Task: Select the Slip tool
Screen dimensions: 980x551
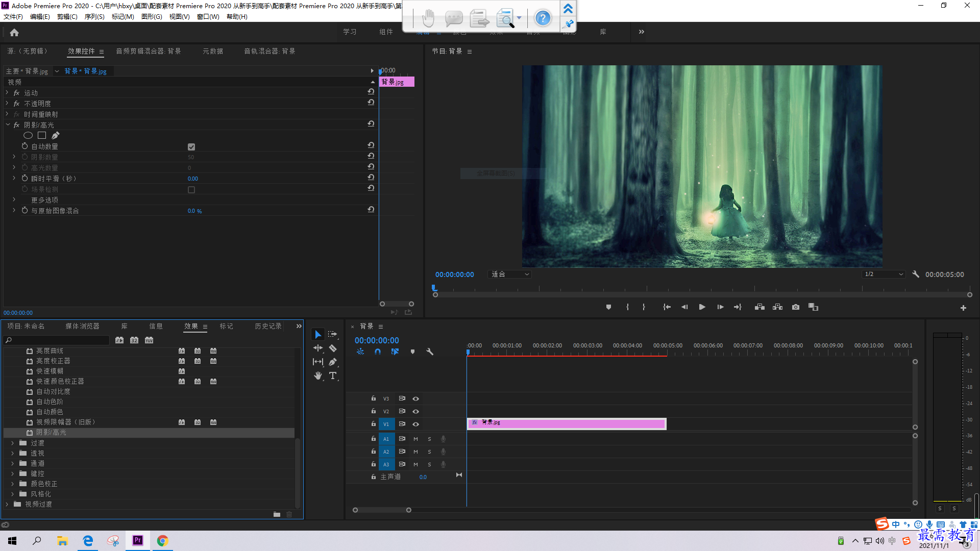Action: click(x=318, y=362)
